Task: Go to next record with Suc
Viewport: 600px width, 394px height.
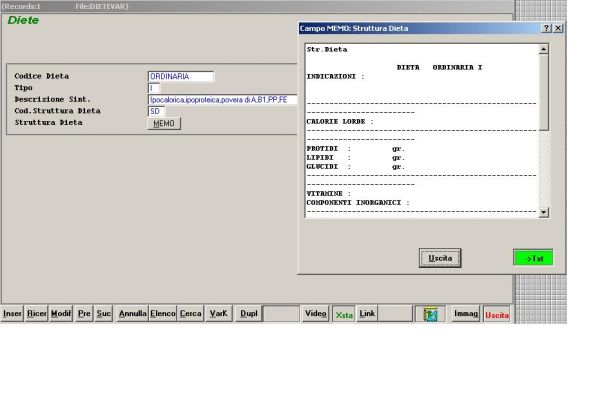Action: [103, 314]
